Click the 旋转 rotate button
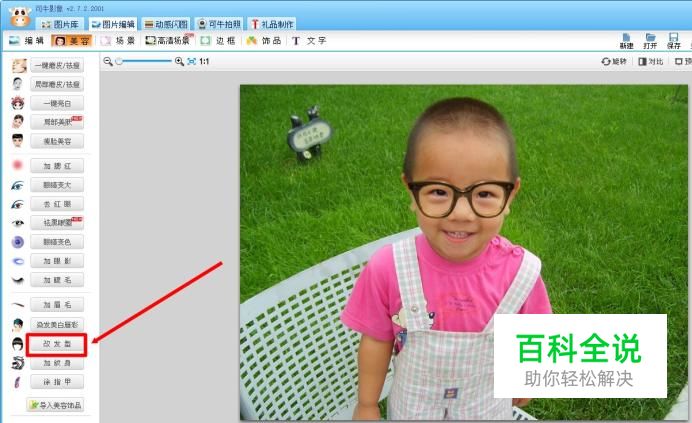The image size is (692, 423). pyautogui.click(x=614, y=61)
